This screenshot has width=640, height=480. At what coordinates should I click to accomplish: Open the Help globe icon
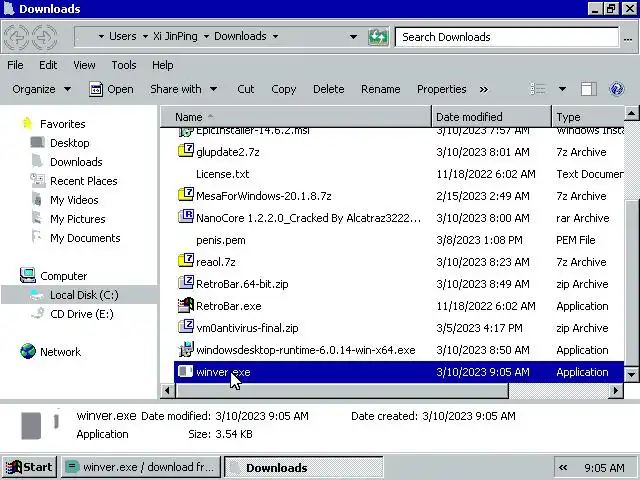click(616, 89)
